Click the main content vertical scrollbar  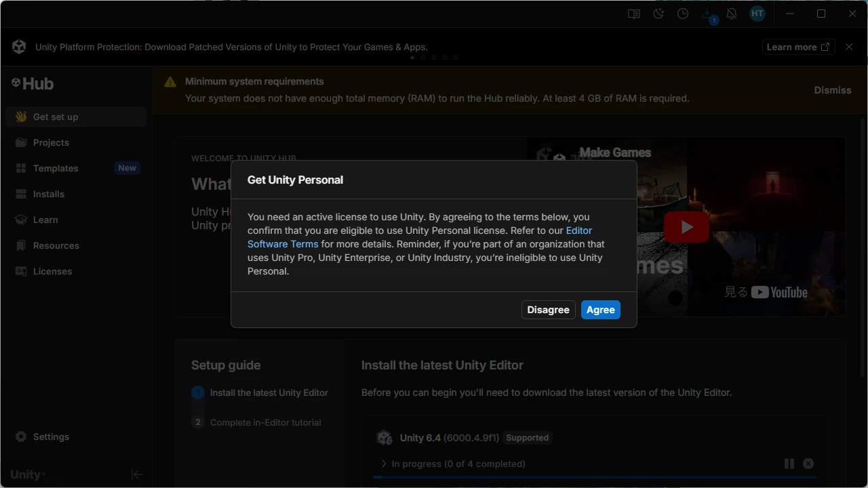coord(862,247)
